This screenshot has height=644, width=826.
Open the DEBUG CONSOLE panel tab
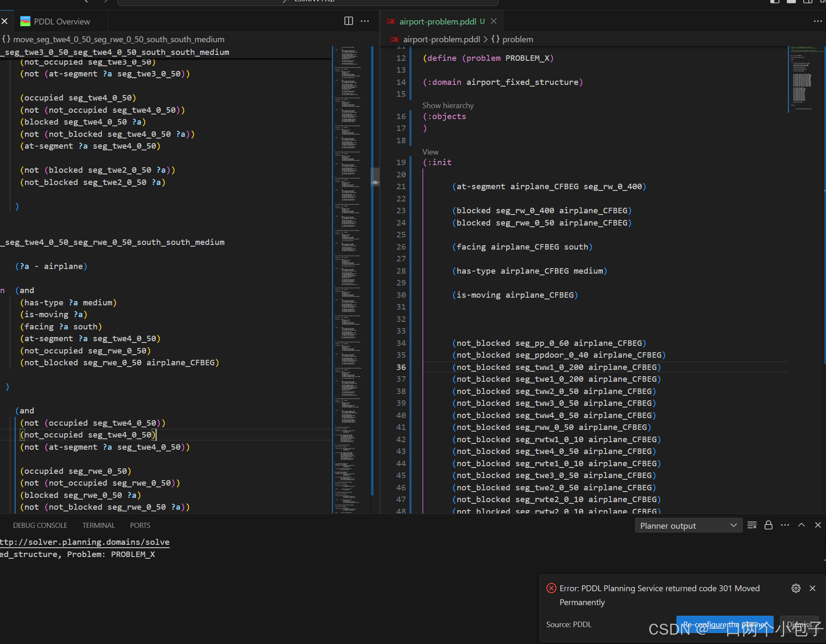click(40, 525)
